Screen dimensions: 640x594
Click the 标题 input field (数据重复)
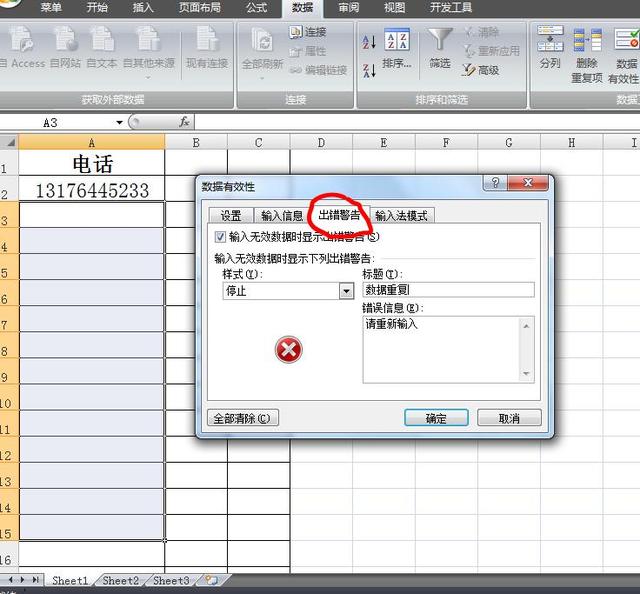click(x=448, y=290)
